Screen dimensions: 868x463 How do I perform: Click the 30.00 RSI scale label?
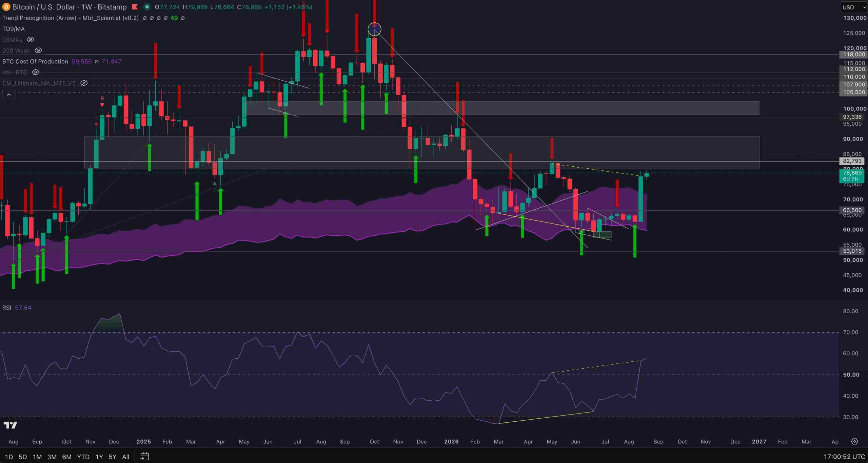coord(851,417)
